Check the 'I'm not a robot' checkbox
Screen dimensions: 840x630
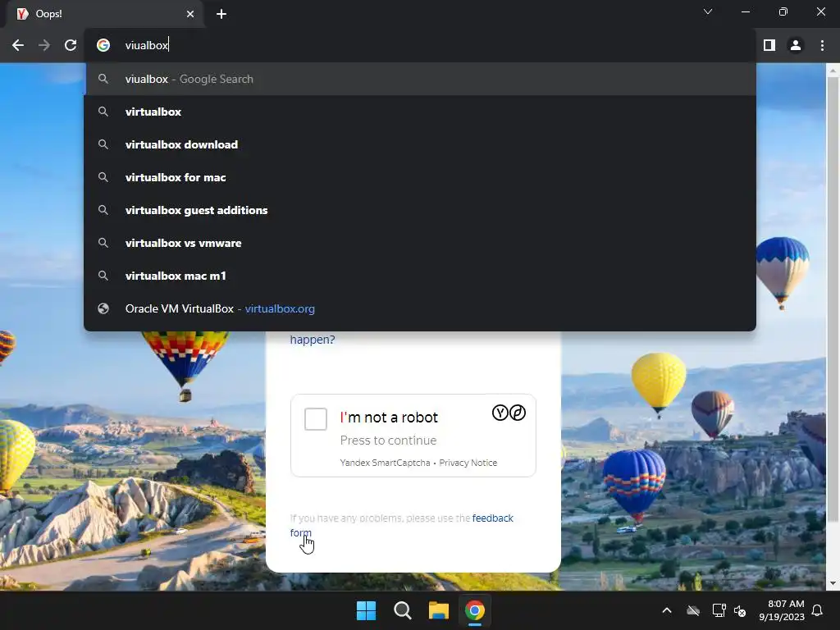pyautogui.click(x=316, y=419)
